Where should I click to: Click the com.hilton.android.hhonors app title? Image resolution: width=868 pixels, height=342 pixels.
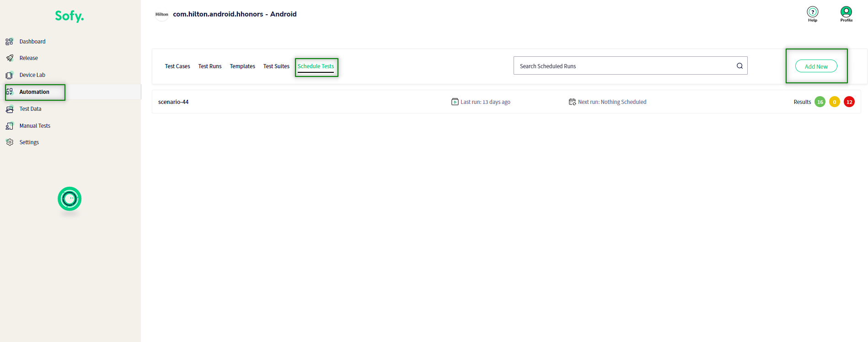235,14
